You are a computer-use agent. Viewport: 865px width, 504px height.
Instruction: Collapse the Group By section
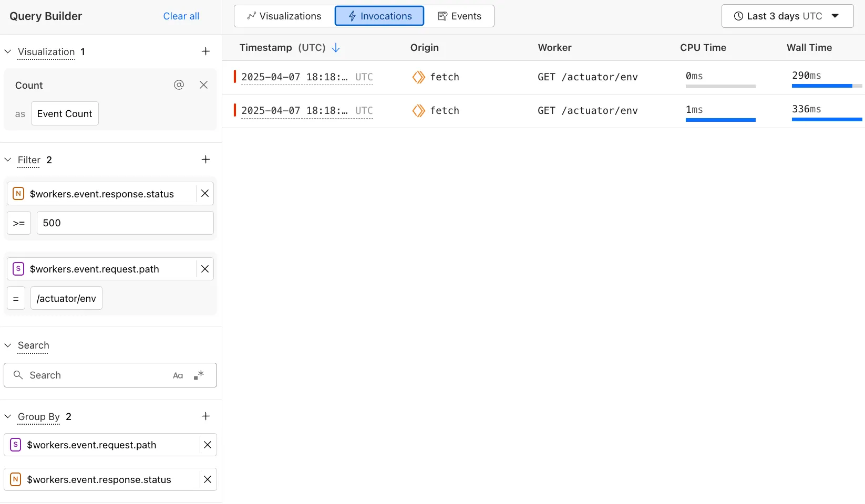coord(7,416)
